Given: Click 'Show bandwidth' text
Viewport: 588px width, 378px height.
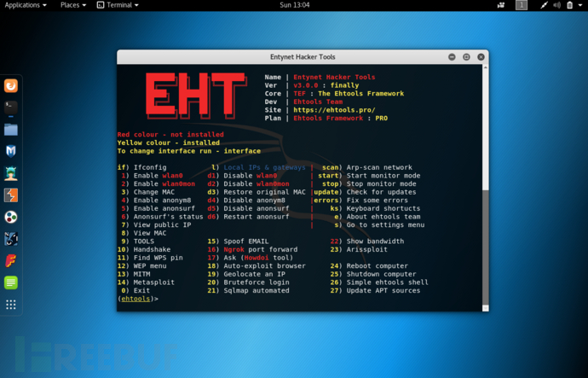Looking at the screenshot, I should tap(375, 241).
